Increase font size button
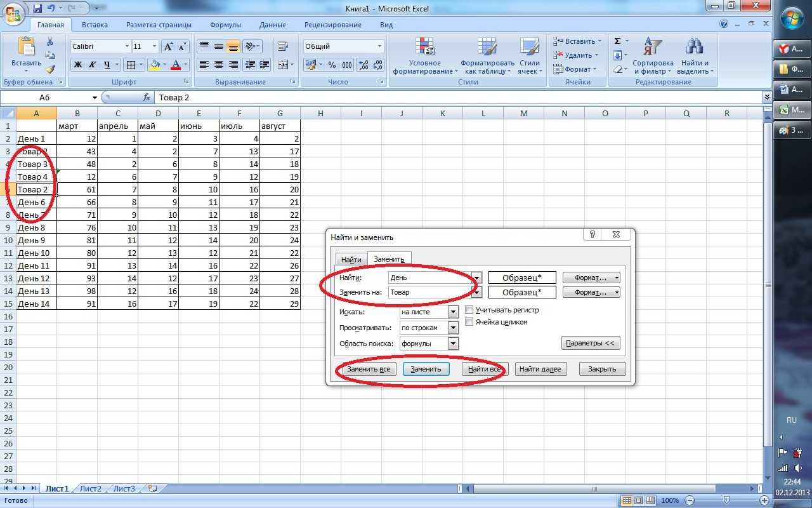 (x=168, y=46)
